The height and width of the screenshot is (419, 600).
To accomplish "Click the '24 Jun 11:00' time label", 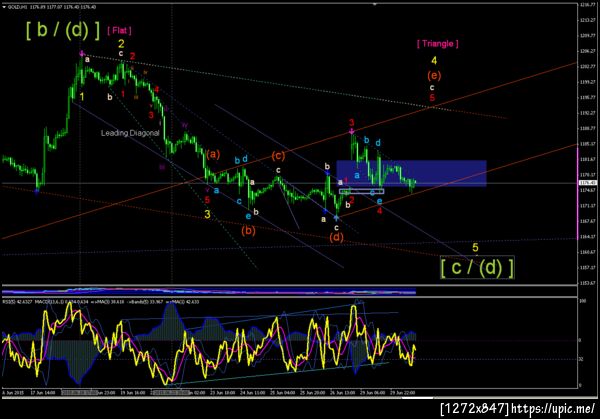I will (253, 393).
